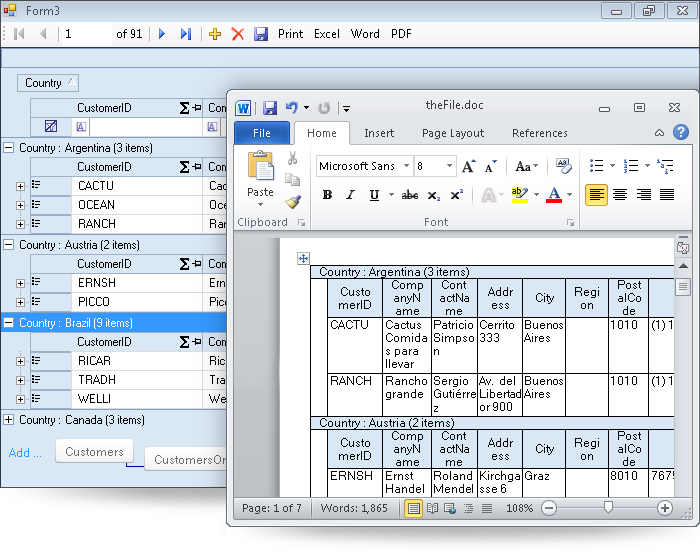Move to next record in Form3
This screenshot has height=555, width=700.
click(162, 34)
